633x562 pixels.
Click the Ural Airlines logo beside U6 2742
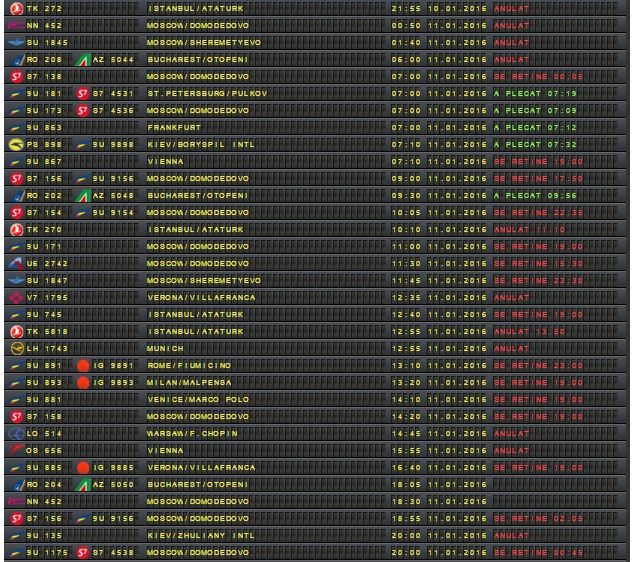(x=16, y=264)
